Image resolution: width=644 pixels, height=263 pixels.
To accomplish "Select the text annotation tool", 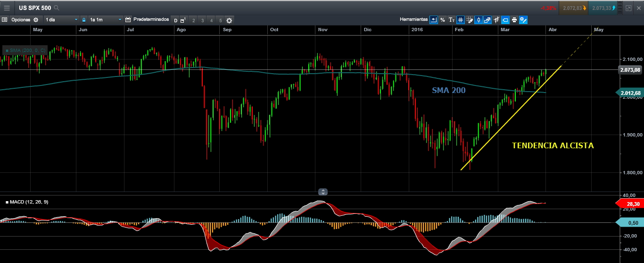I will point(452,20).
